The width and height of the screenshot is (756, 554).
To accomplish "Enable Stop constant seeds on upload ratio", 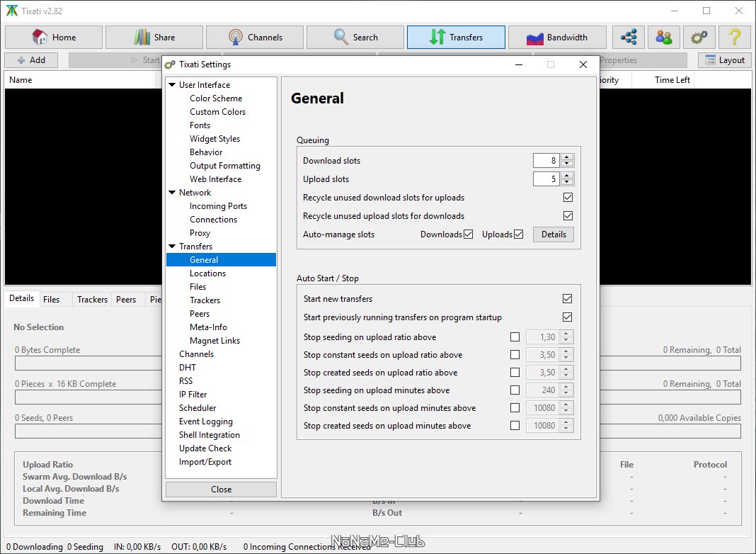I will 515,355.
